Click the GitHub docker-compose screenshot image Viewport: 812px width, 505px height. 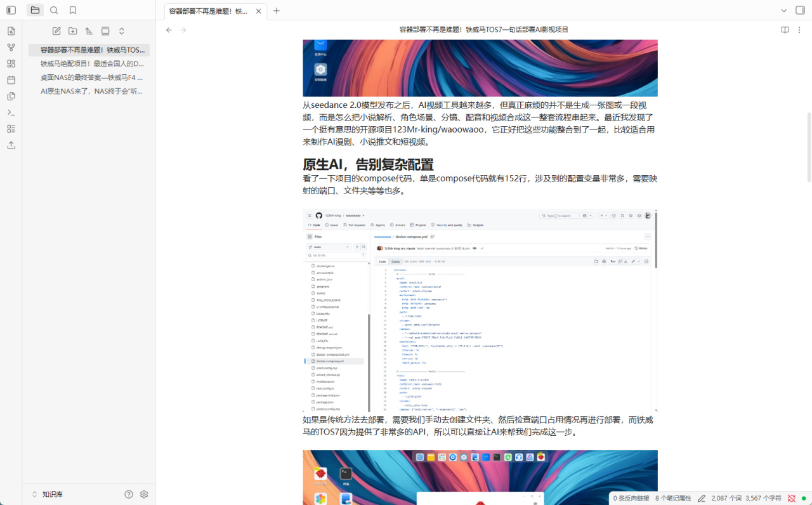coord(480,310)
